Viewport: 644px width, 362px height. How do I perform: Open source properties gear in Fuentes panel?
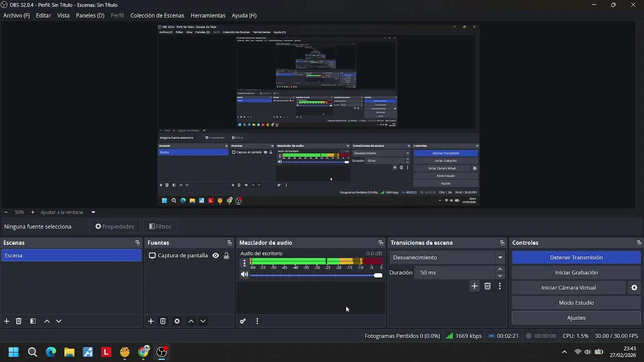(177, 321)
